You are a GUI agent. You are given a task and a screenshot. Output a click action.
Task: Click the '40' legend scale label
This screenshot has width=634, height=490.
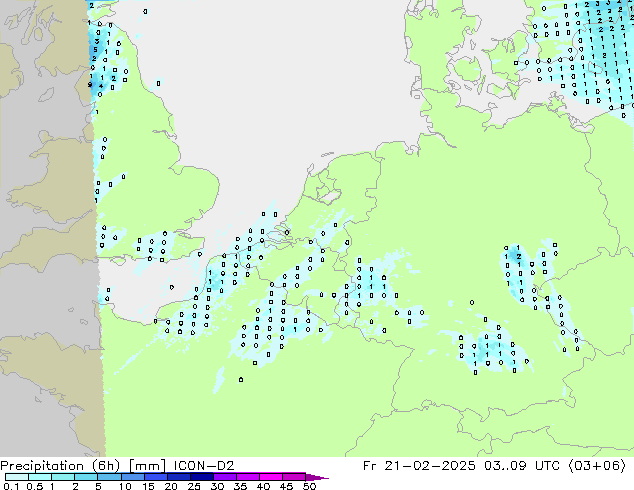click(263, 486)
